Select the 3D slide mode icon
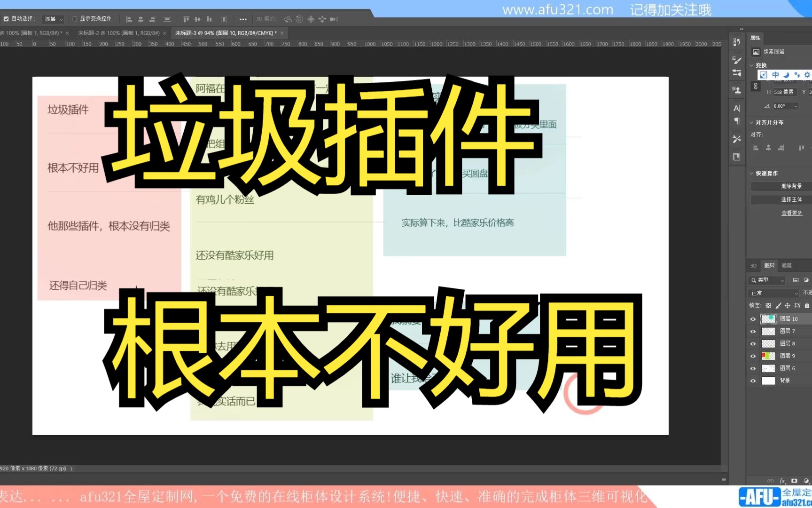This screenshot has width=812, height=508. pyautogui.click(x=322, y=19)
